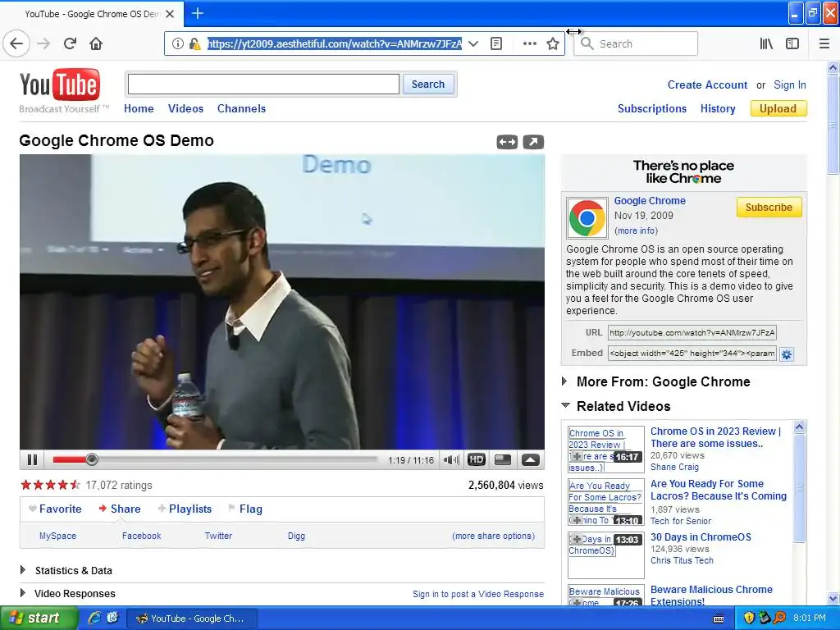The height and width of the screenshot is (630, 840).
Task: Open 30 Days in ChromeOS video link
Action: point(701,536)
